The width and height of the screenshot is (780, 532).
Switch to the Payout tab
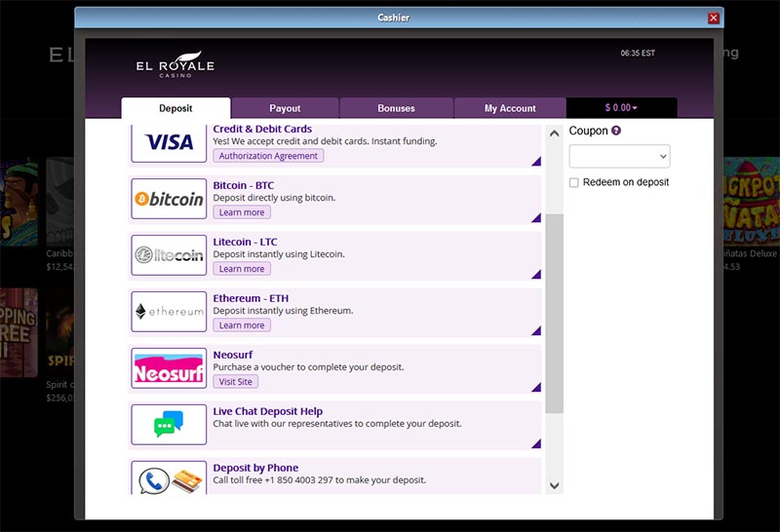point(285,108)
